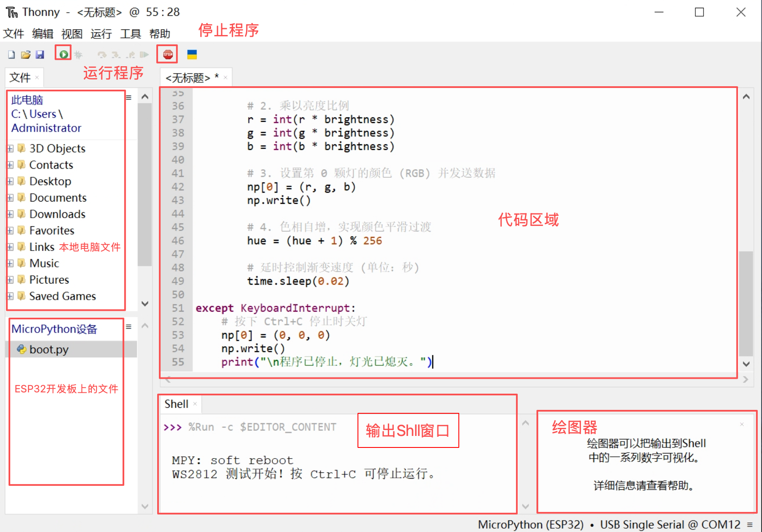This screenshot has height=532, width=762.
Task: Close the 文件 panel tab
Action: pyautogui.click(x=37, y=78)
